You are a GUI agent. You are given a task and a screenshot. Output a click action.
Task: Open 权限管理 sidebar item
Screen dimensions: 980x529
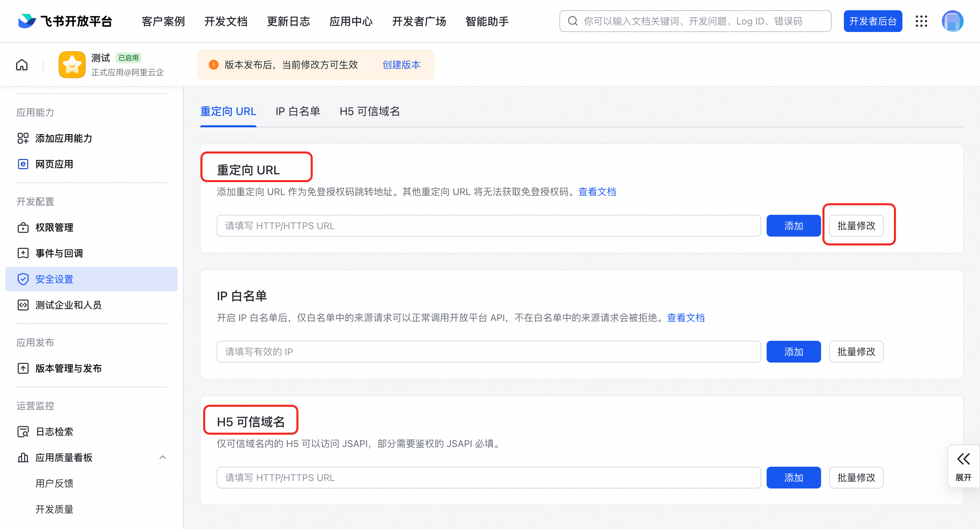click(x=54, y=227)
